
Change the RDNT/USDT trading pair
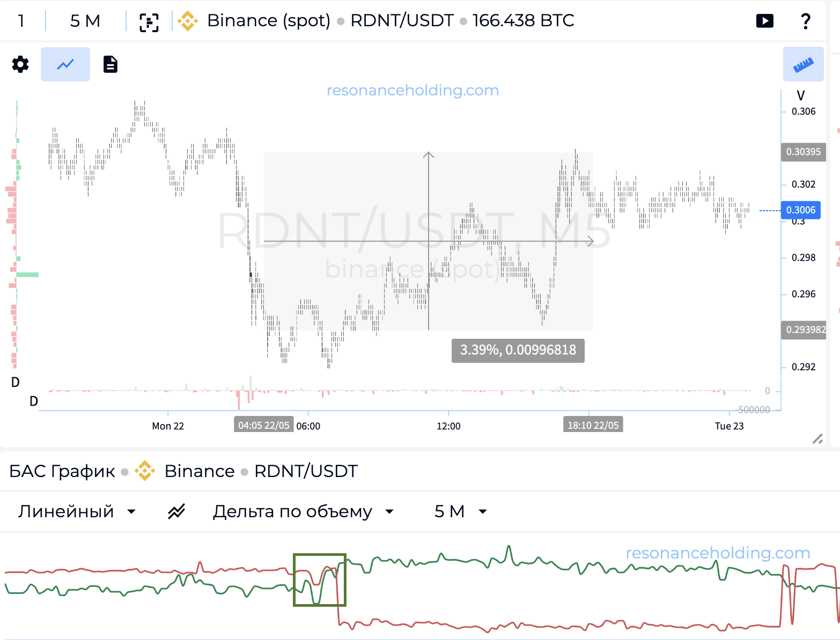tap(402, 20)
